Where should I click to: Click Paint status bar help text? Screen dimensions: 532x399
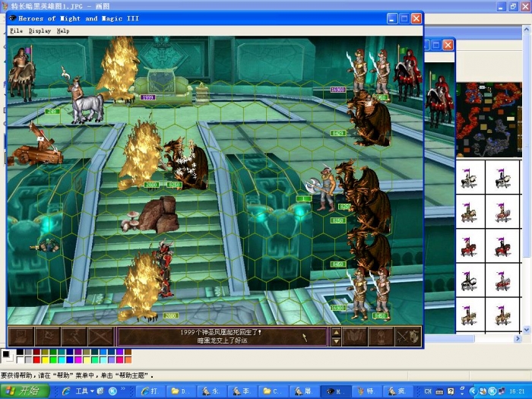pos(77,375)
